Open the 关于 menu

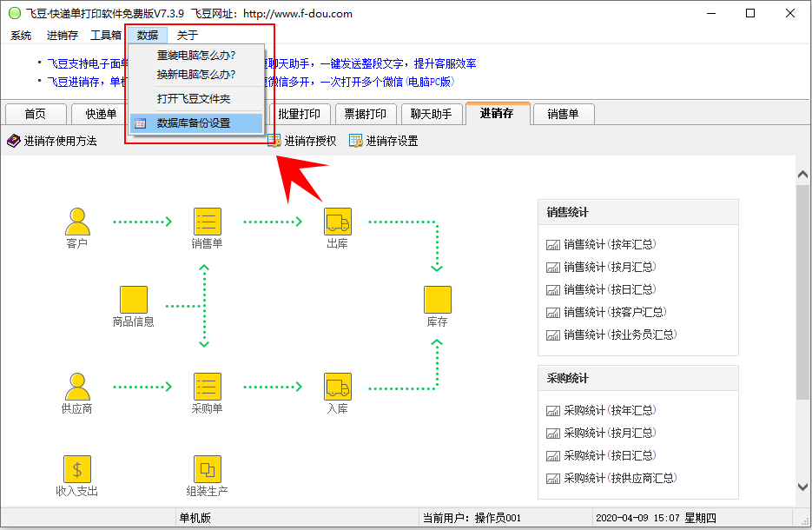click(188, 36)
